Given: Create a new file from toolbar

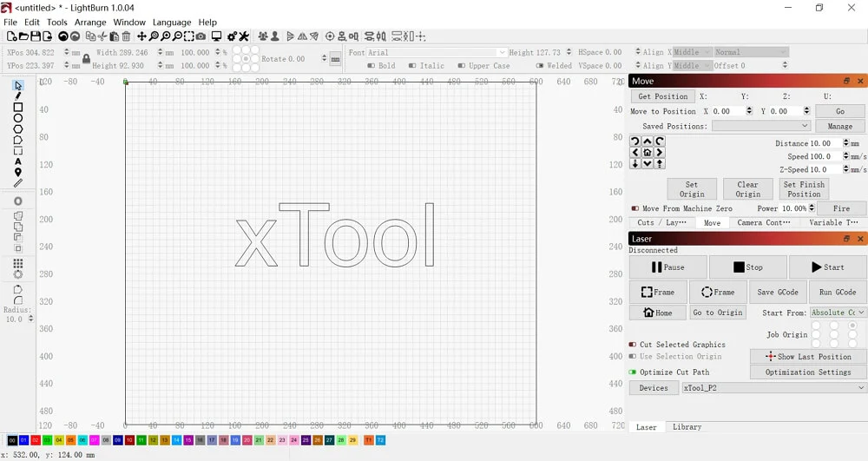Looking at the screenshot, I should tap(11, 36).
